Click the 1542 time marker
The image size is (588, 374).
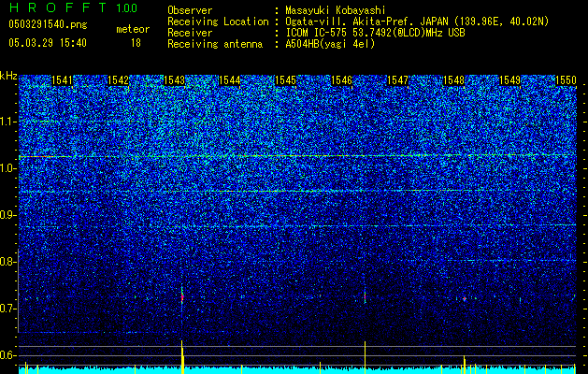[118, 80]
